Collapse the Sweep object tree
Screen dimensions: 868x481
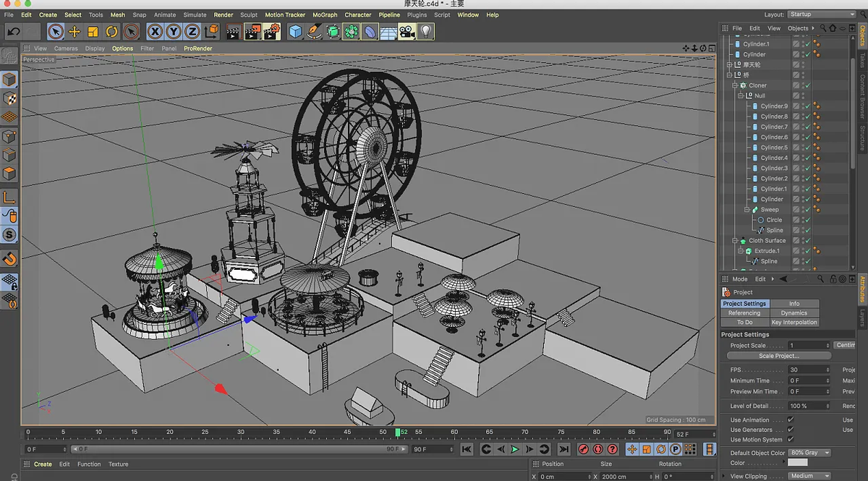point(746,210)
